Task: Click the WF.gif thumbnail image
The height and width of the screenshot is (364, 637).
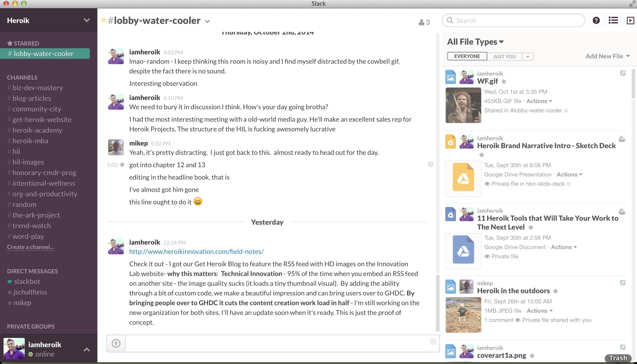Action: [x=463, y=104]
